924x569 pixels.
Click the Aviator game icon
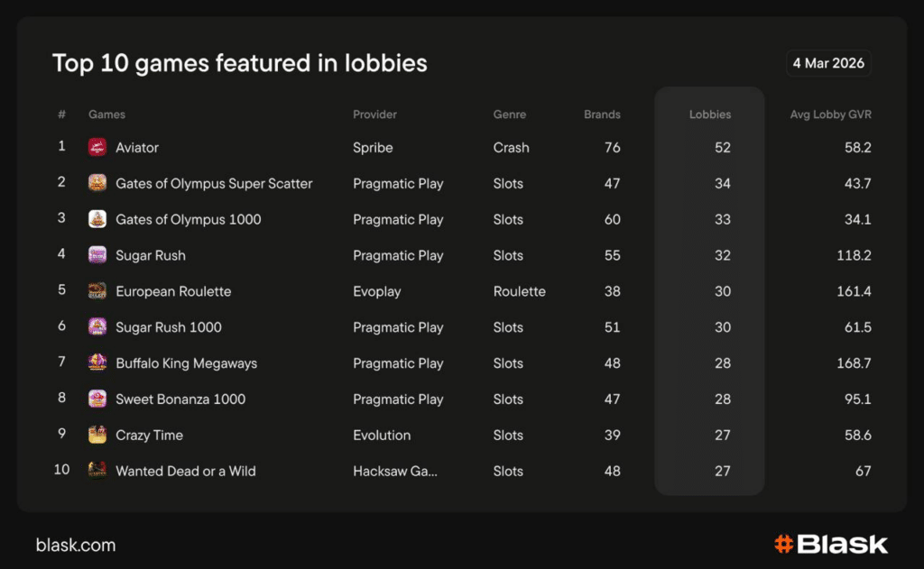97,147
